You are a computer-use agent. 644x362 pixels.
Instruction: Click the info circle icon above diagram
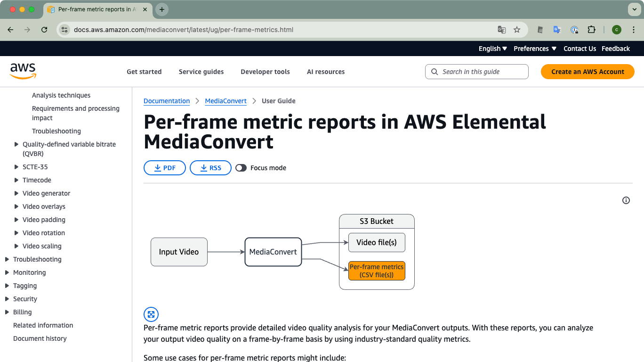pos(626,200)
